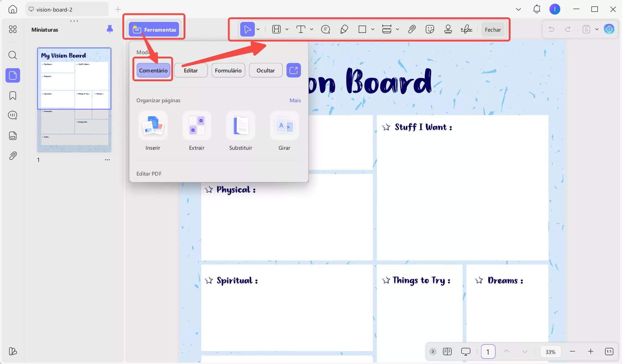The width and height of the screenshot is (622, 364).
Task: Unpin the Miniaturas panel
Action: (x=110, y=29)
